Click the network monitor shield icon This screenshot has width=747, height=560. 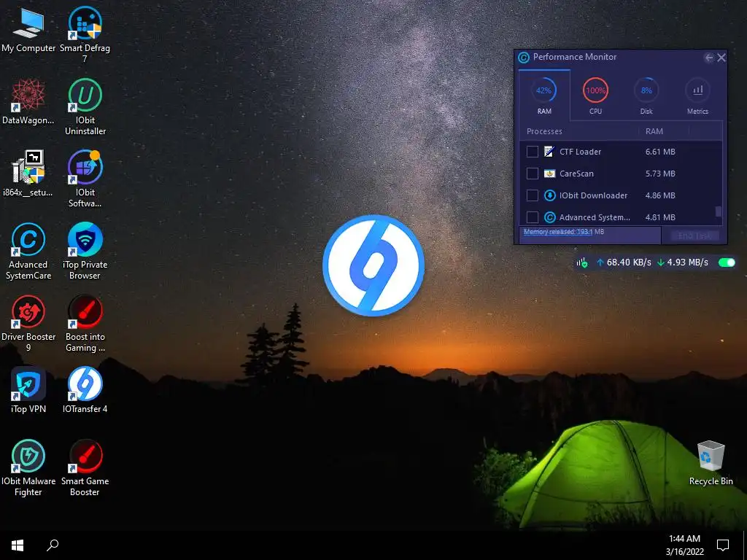tap(582, 262)
